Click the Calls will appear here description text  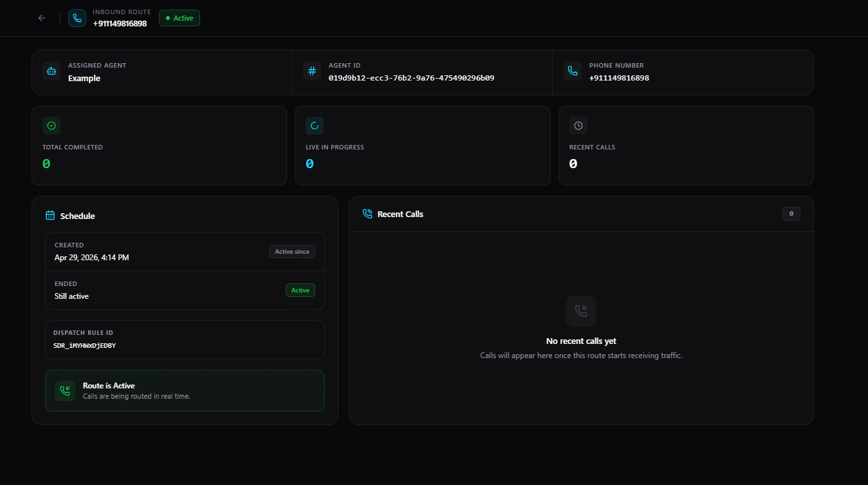(x=581, y=356)
